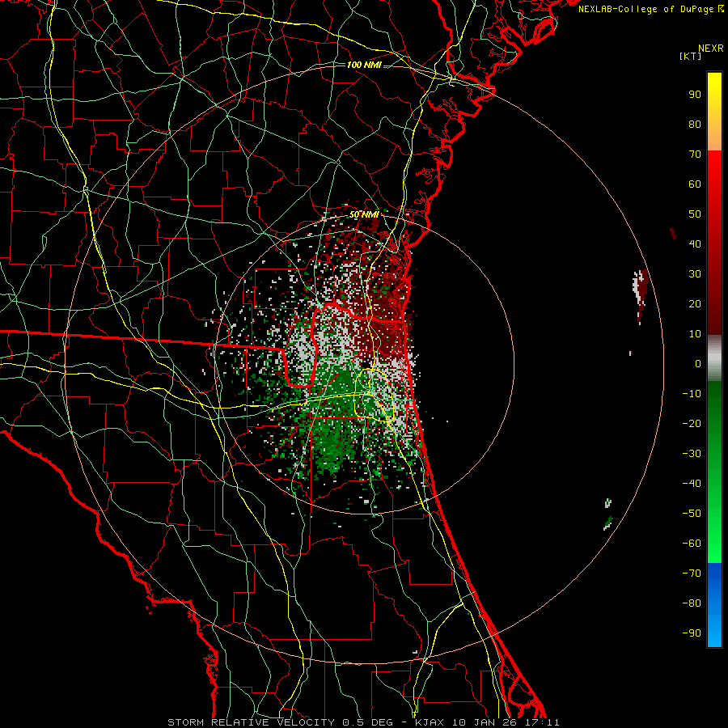Click the positive 20 value on the scale

tap(695, 304)
